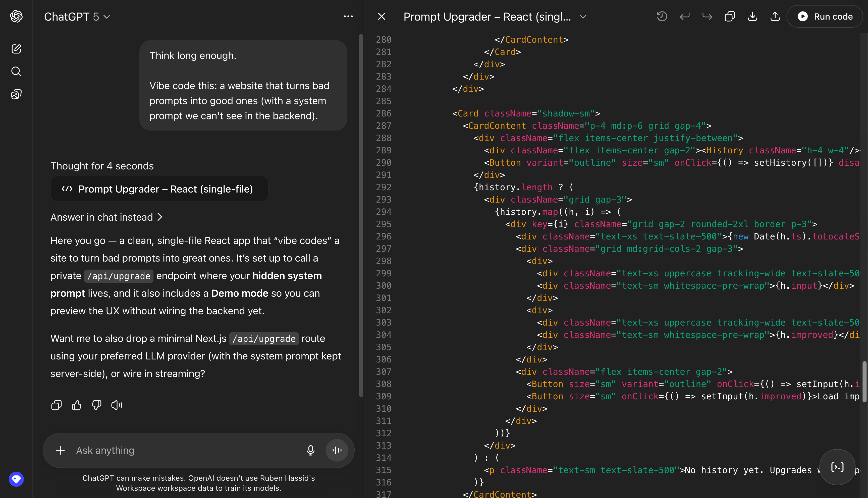
Task: Share canvas via upload arrow icon
Action: click(775, 16)
